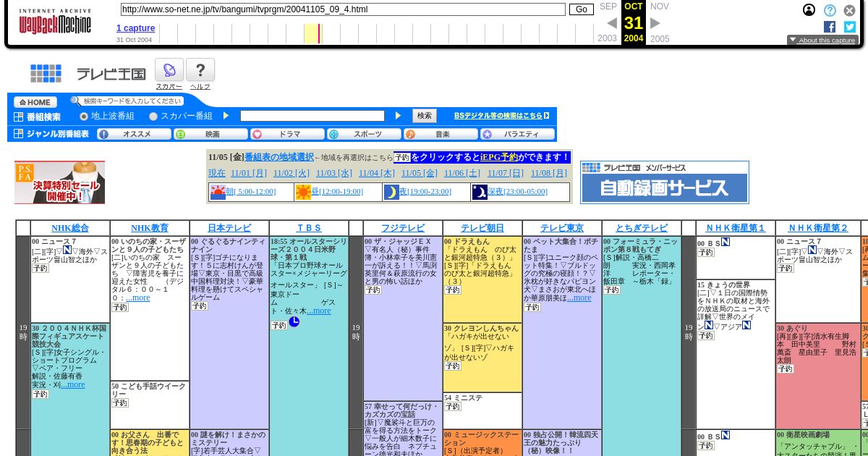Click the blue clock icon in TBS listing
Image resolution: width=868 pixels, height=456 pixels.
click(x=294, y=321)
